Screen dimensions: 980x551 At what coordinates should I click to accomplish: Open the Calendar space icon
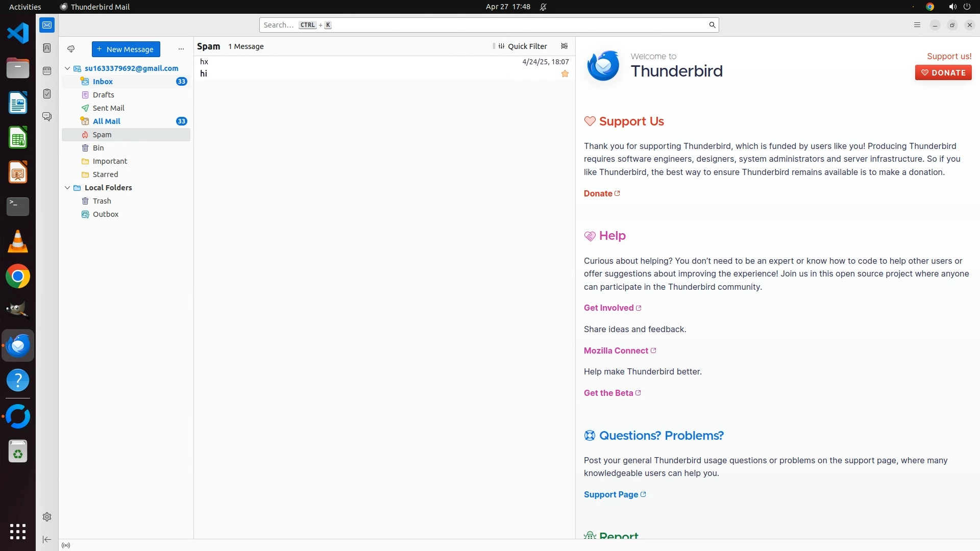click(47, 71)
